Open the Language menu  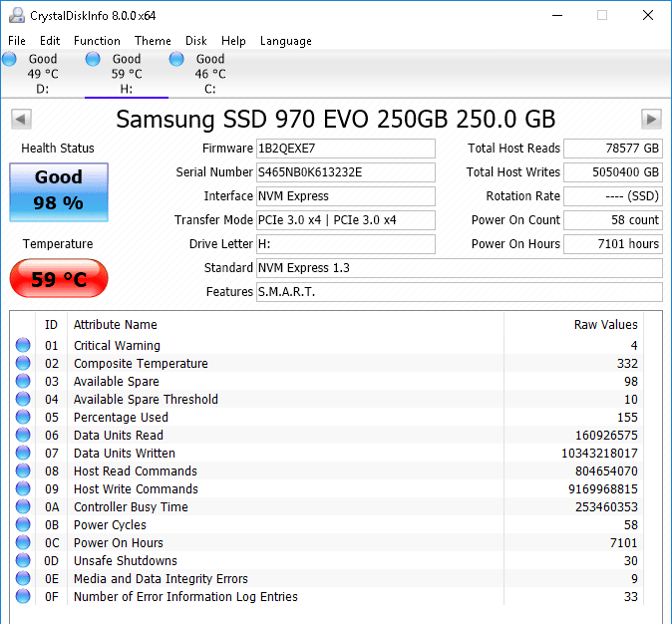(286, 41)
